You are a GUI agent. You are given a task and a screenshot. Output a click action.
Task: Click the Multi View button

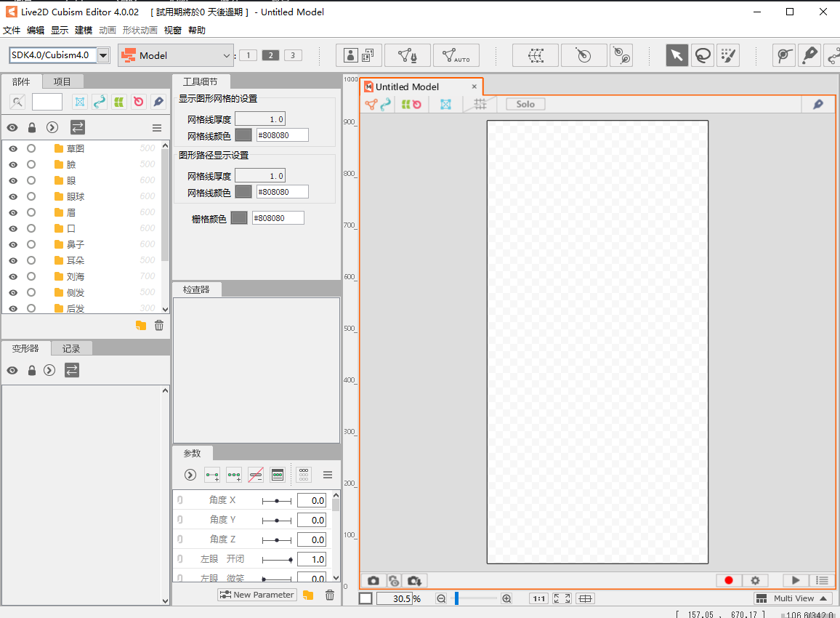pos(792,598)
